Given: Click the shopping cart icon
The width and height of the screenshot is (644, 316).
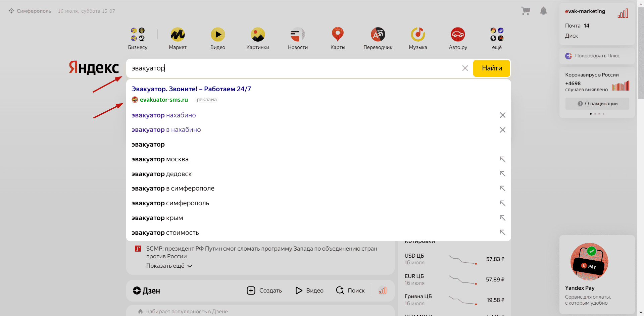Looking at the screenshot, I should [x=526, y=11].
